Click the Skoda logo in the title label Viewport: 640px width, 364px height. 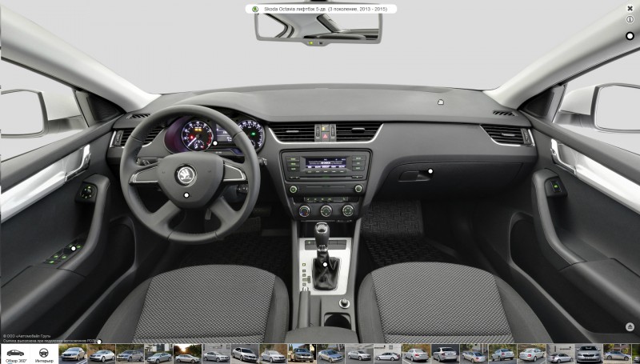(x=255, y=9)
